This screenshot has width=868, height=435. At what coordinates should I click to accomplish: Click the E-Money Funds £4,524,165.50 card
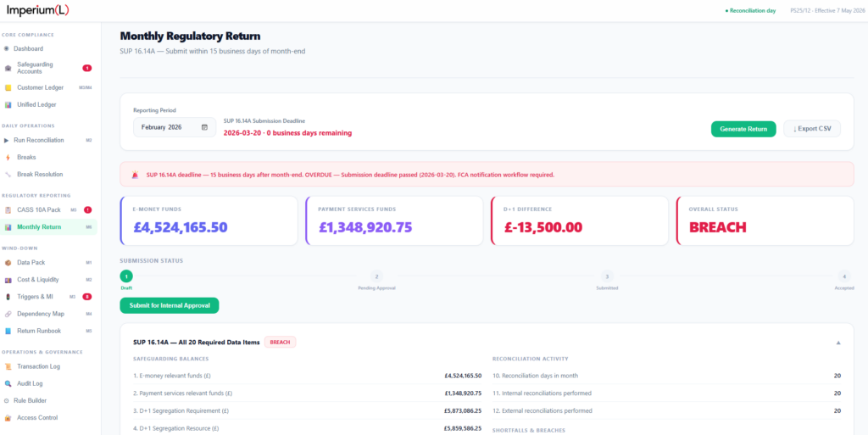tap(209, 220)
